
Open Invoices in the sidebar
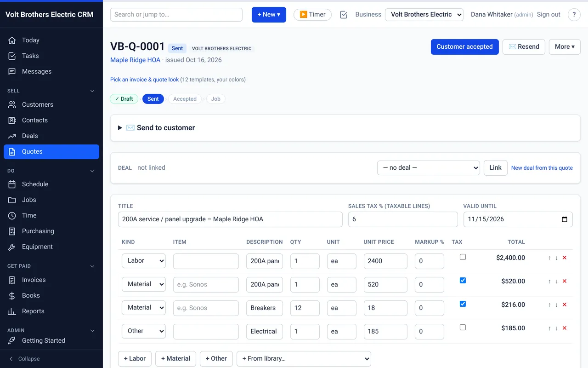51,280
